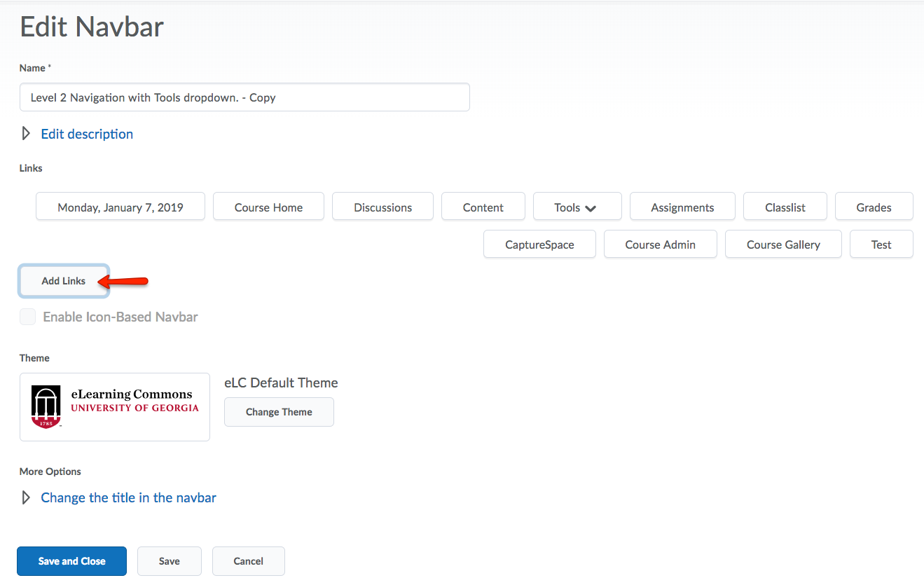924x585 pixels.
Task: Select the CaptureSpace navbar link
Action: point(539,245)
